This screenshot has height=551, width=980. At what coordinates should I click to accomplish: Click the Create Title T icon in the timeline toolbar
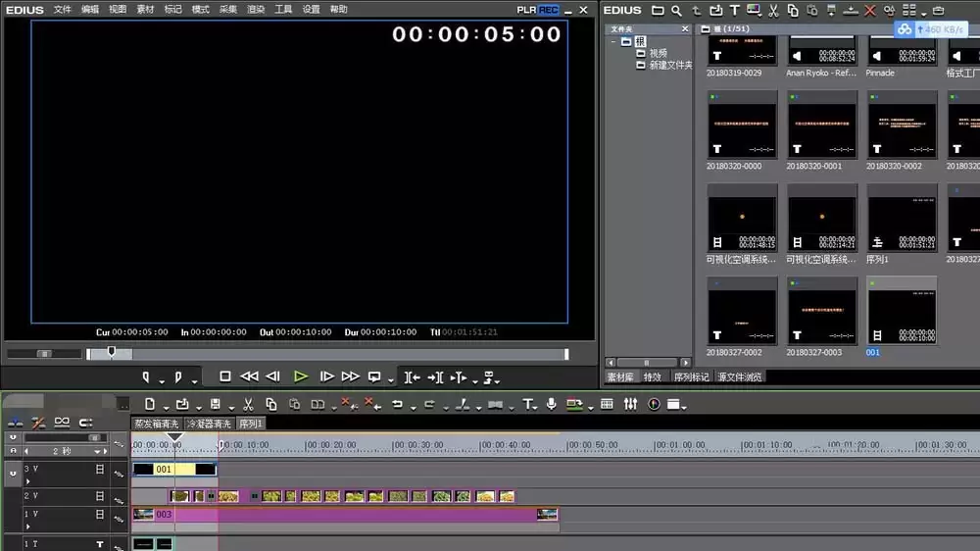point(528,405)
